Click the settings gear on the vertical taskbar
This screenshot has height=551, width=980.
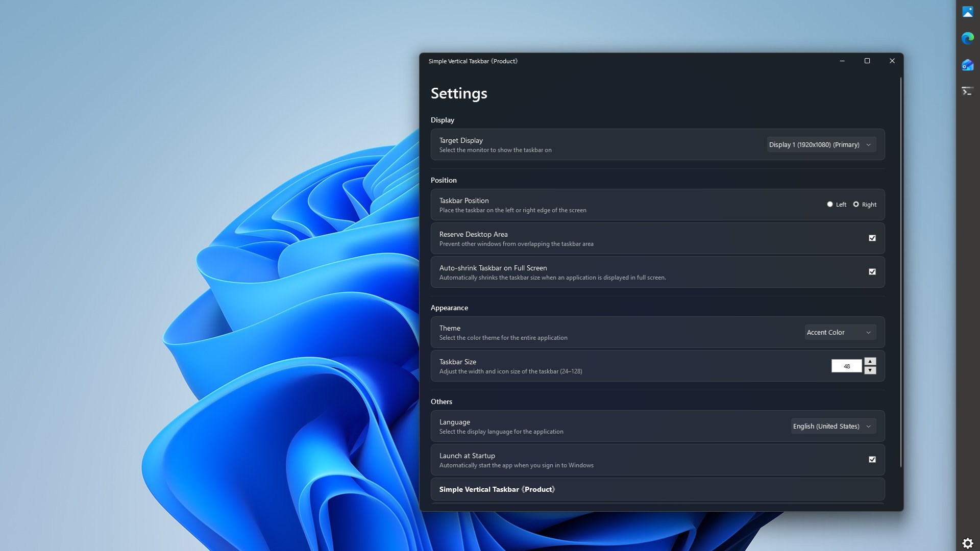[x=968, y=543]
